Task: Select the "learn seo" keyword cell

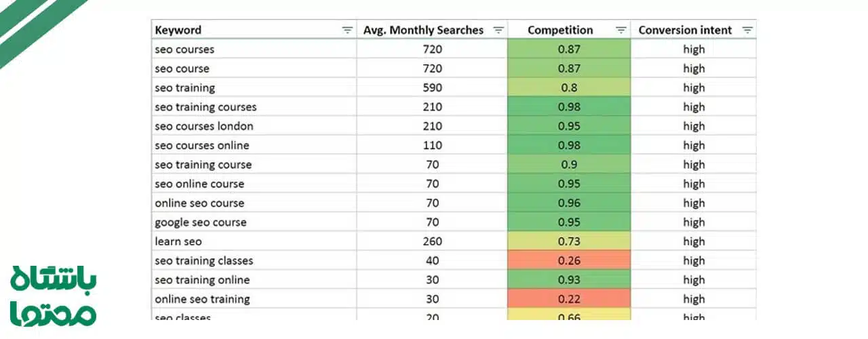Action: point(178,241)
